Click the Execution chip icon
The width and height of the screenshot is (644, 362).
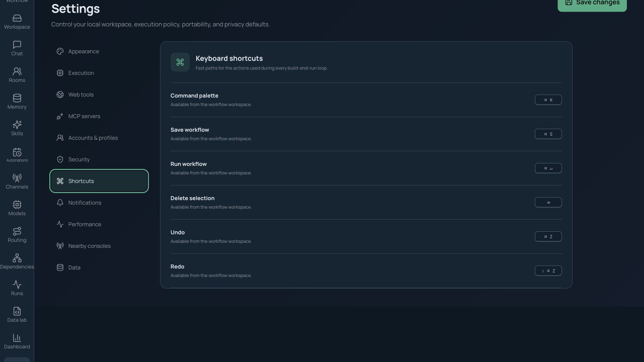click(60, 73)
